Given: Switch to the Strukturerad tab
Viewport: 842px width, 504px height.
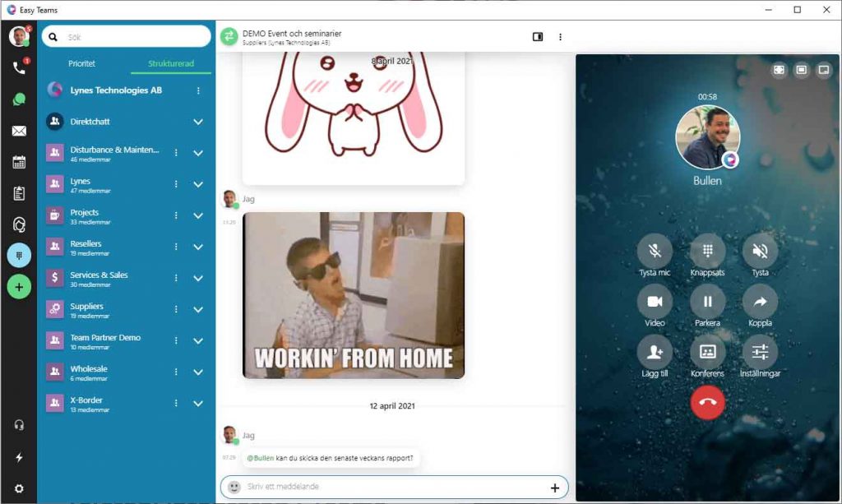Looking at the screenshot, I should 171,63.
